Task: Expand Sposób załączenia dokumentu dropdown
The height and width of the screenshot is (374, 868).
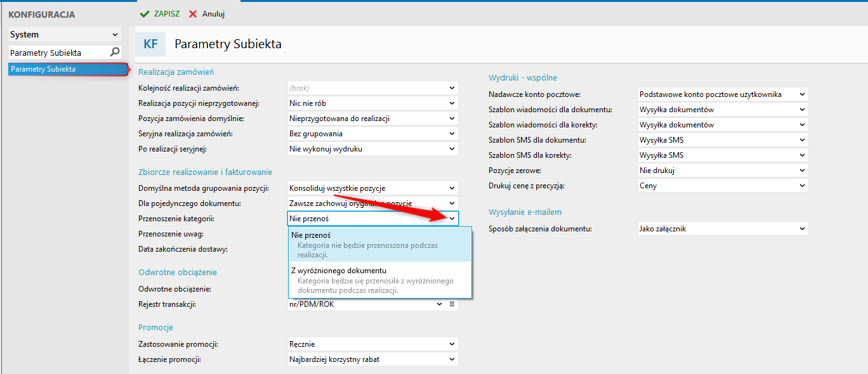Action: tap(802, 229)
